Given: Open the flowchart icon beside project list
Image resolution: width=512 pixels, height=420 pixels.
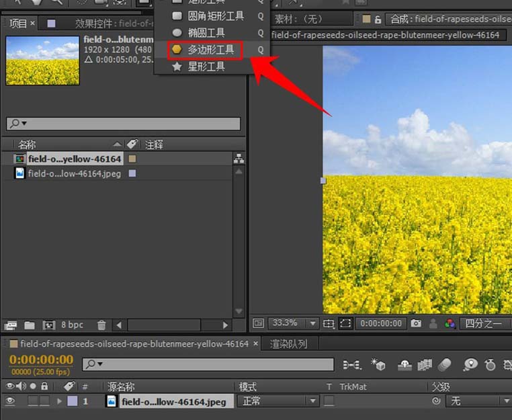Looking at the screenshot, I should click(239, 159).
